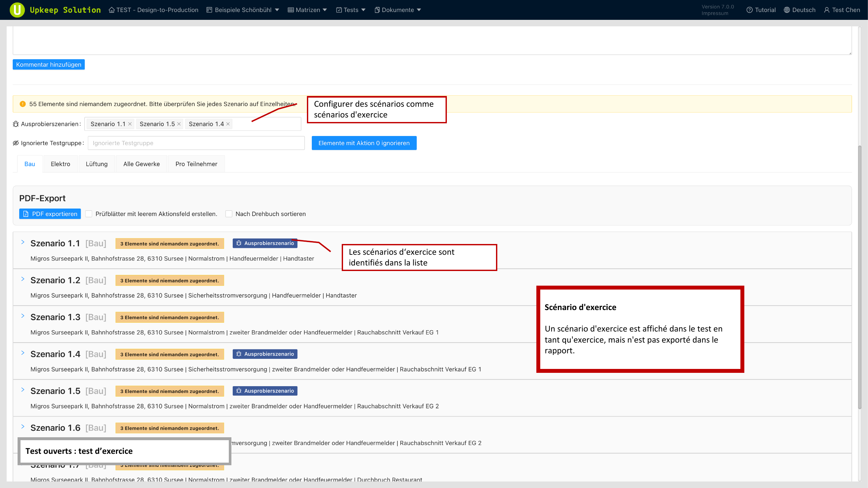The width and height of the screenshot is (868, 488).
Task: Remove the Szenario 1.4 tag
Action: 228,124
